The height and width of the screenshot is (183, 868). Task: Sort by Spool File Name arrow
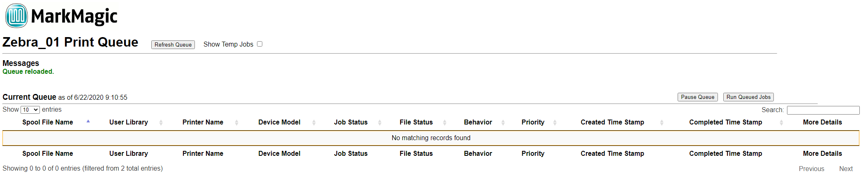88,122
